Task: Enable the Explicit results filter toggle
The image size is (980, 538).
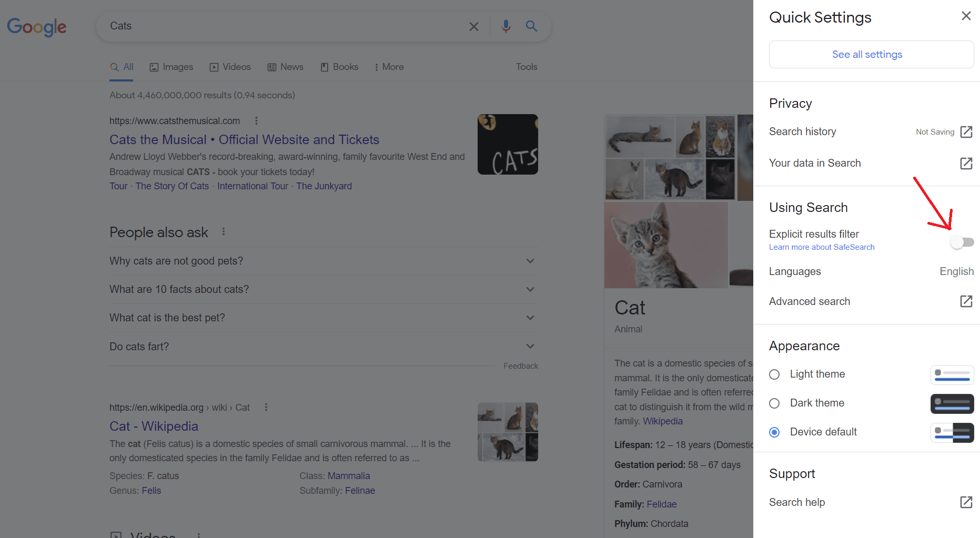Action: tap(962, 242)
